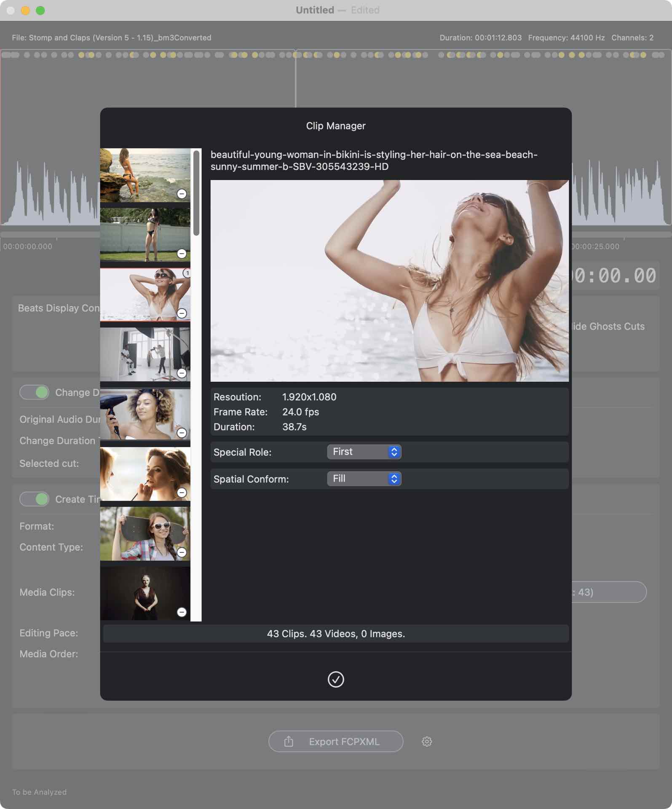Click the First role badge on sunglasses clip
This screenshot has height=809, width=672.
[187, 273]
